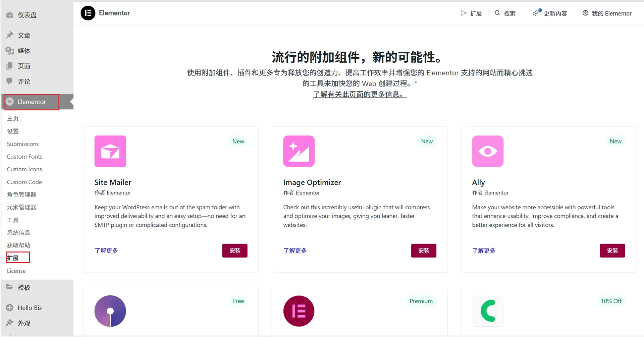Open 设置 in the Elementor submenu
Image resolution: width=644 pixels, height=337 pixels.
pyautogui.click(x=13, y=131)
